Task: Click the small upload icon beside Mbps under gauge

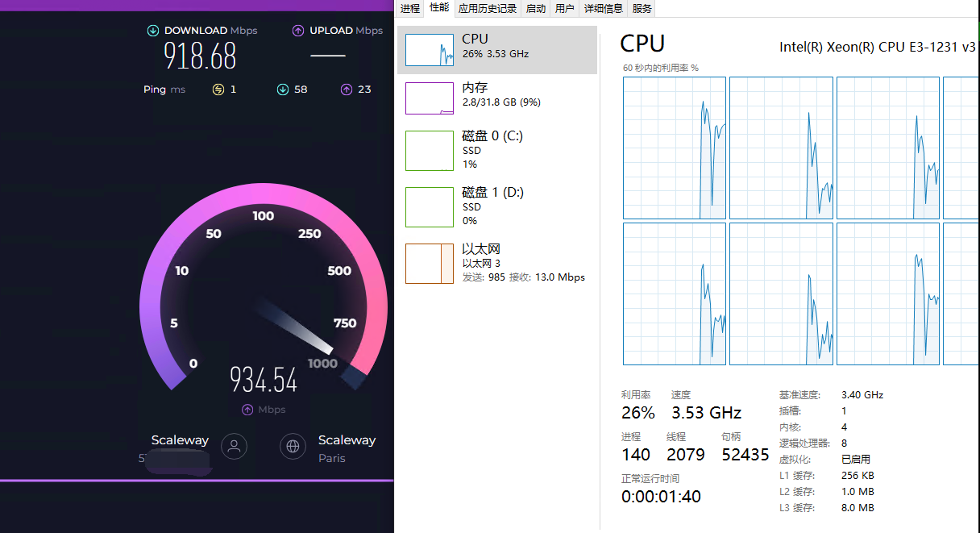Action: [x=248, y=410]
